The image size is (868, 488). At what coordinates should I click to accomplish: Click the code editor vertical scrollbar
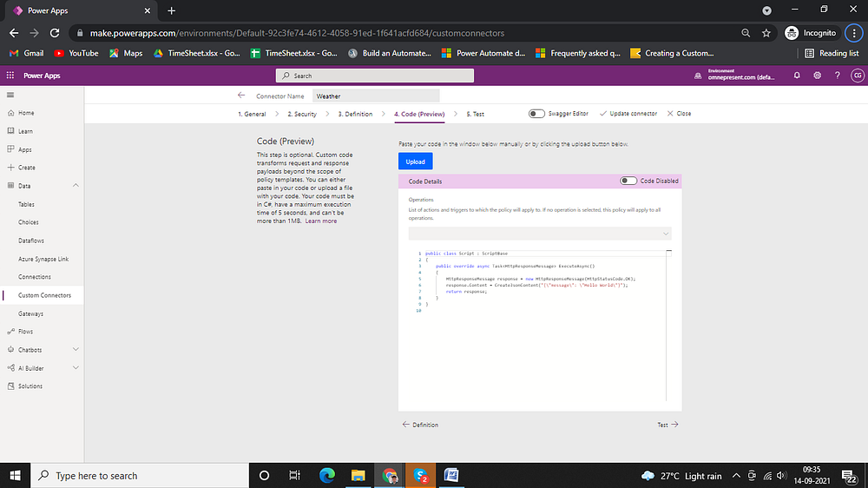(x=668, y=325)
